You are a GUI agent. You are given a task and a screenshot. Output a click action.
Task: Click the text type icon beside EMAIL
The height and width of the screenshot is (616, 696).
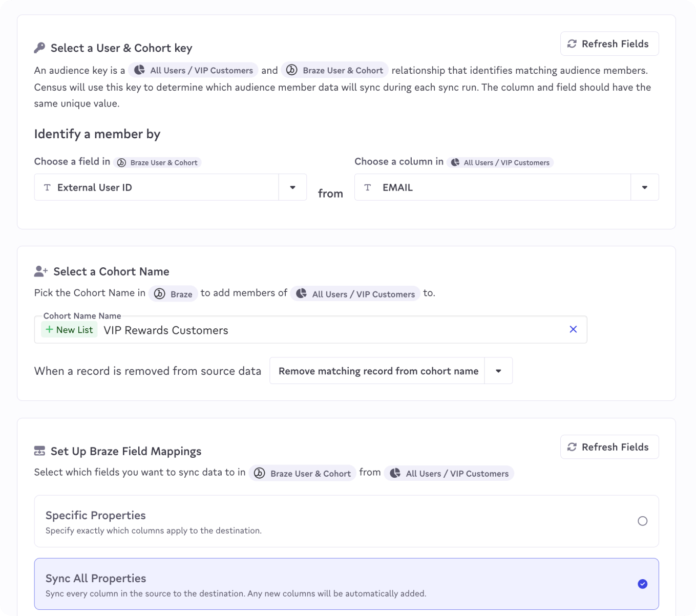click(x=367, y=187)
